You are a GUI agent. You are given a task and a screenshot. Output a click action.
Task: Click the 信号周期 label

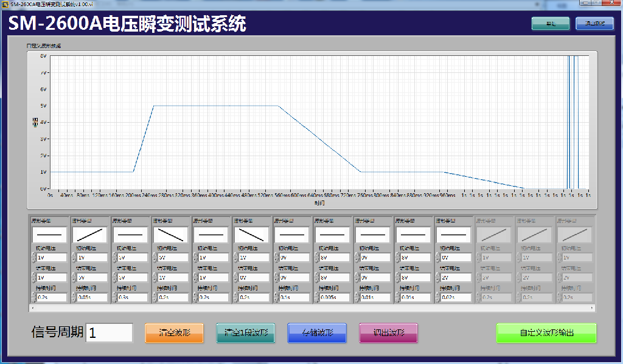click(x=58, y=332)
